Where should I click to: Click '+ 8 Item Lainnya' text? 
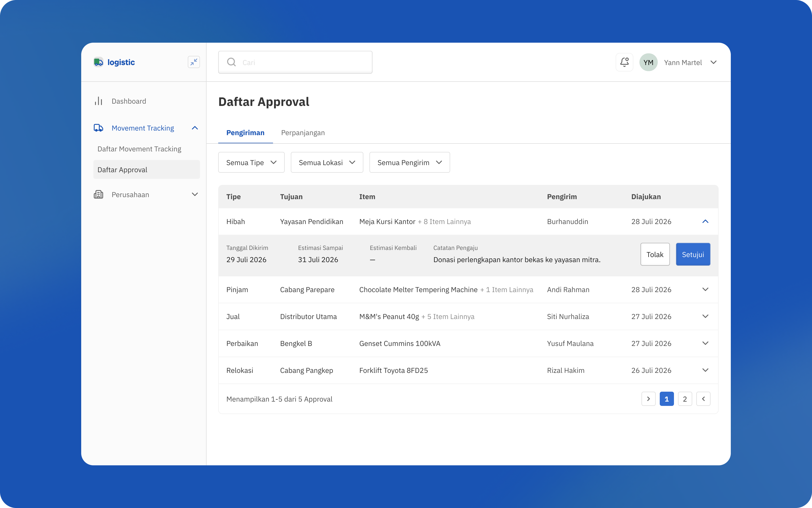(444, 221)
